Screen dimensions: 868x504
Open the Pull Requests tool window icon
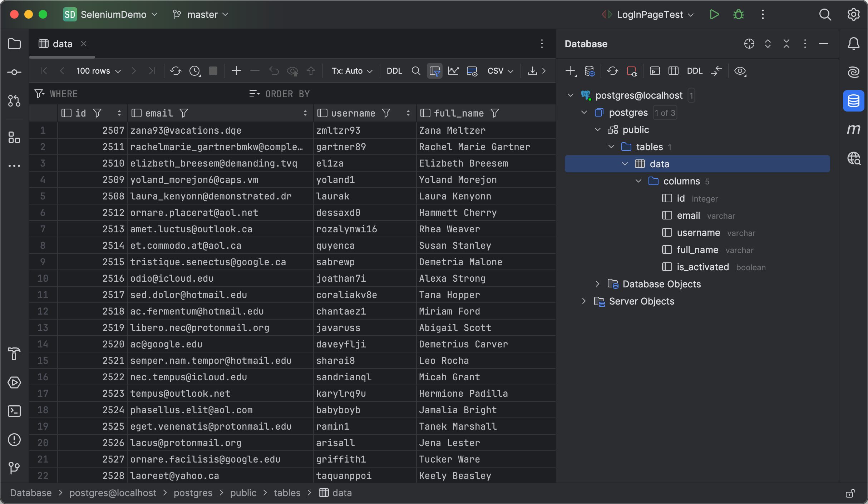click(14, 101)
